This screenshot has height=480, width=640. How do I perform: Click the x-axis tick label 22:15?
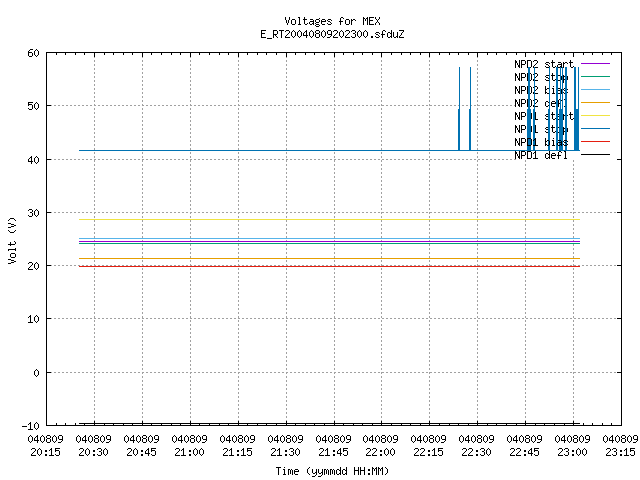click(429, 452)
